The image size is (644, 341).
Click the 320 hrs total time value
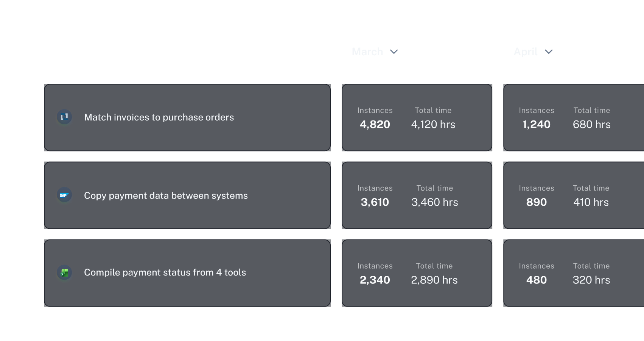pos(591,280)
